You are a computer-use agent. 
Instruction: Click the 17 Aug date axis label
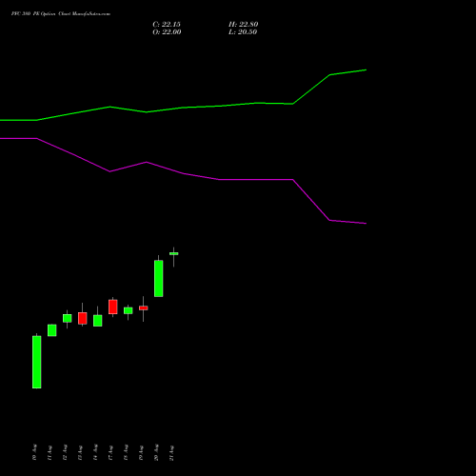coord(110,453)
